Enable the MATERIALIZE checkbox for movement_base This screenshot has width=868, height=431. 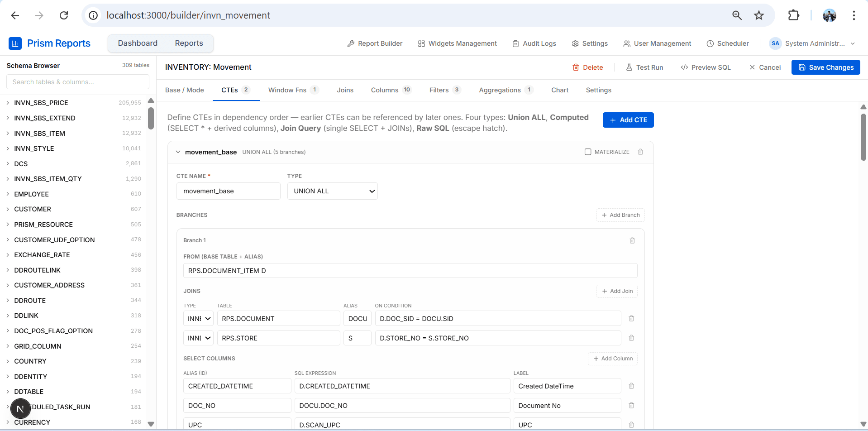click(x=588, y=152)
